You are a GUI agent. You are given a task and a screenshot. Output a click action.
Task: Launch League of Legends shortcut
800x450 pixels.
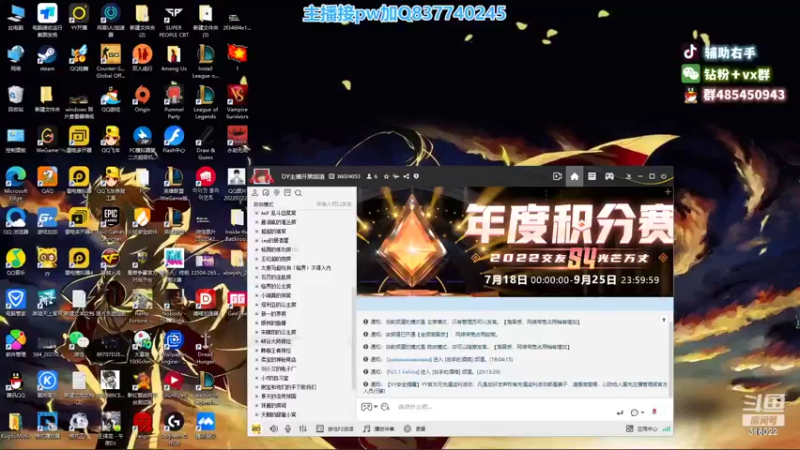(205, 102)
